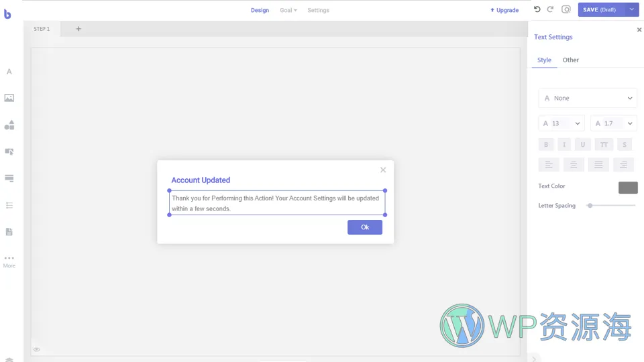Screen dimensions: 644x362
Task: Click the Undo arrow icon
Action: 537,9
